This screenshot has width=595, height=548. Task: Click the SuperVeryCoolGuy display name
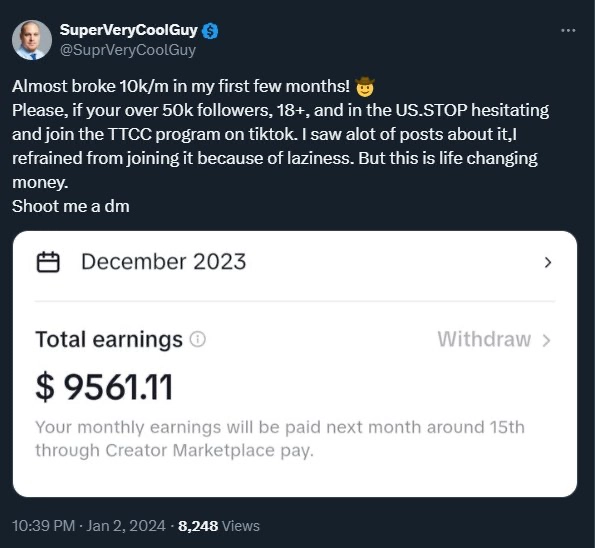click(129, 30)
